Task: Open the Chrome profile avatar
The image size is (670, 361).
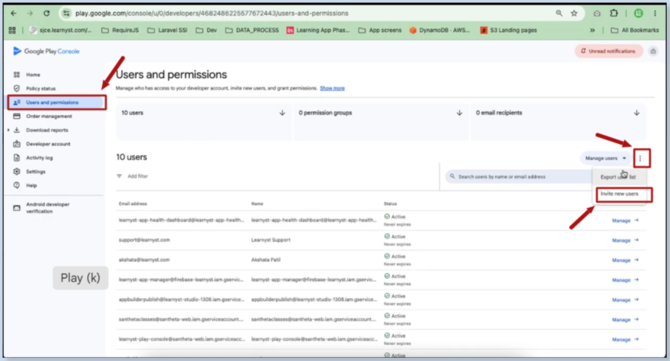Action: [x=638, y=13]
